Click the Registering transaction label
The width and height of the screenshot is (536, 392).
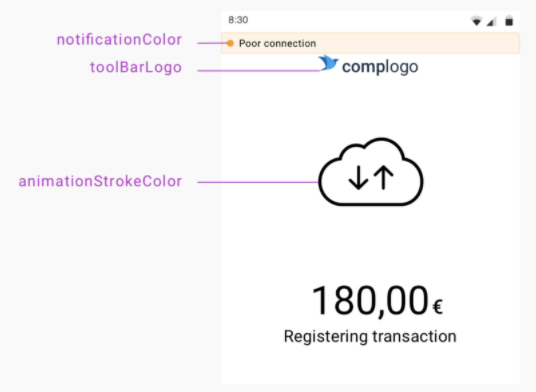click(x=370, y=336)
